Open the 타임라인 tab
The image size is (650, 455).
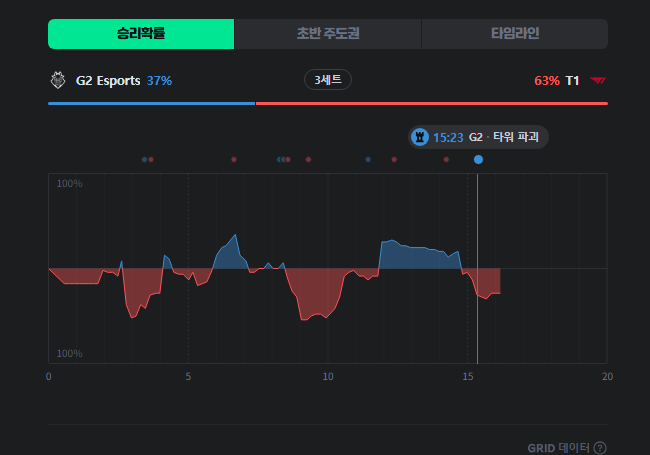click(515, 34)
